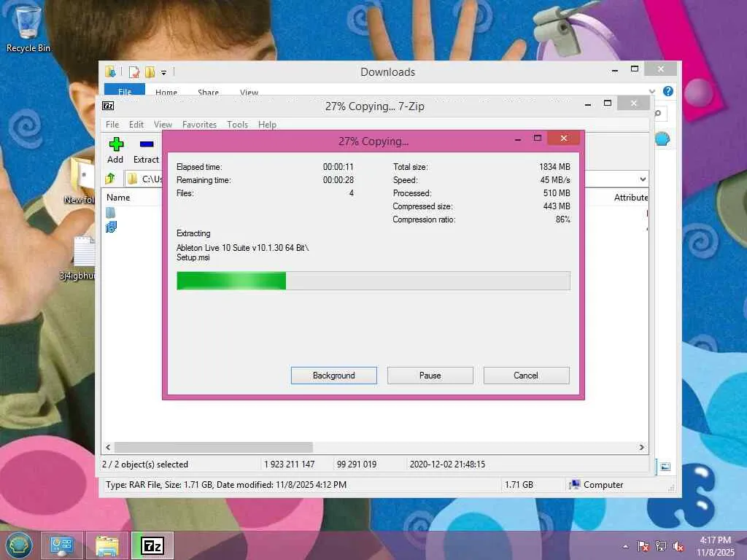747x560 pixels.
Task: Open the Downloads window folder icon
Action: pyautogui.click(x=111, y=72)
